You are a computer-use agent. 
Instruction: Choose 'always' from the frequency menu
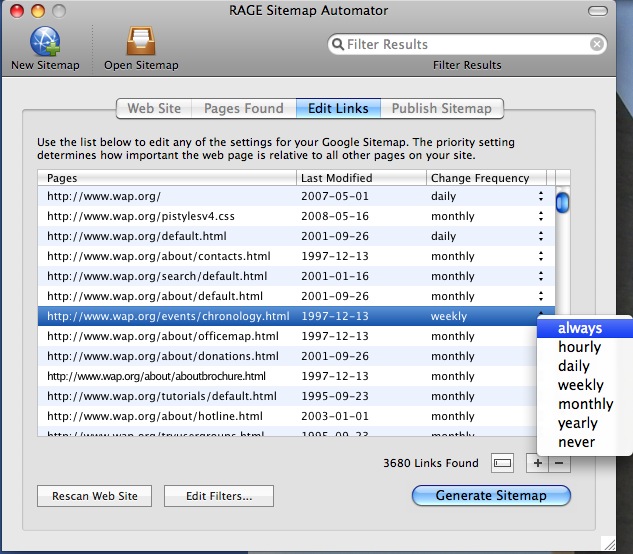[585, 328]
